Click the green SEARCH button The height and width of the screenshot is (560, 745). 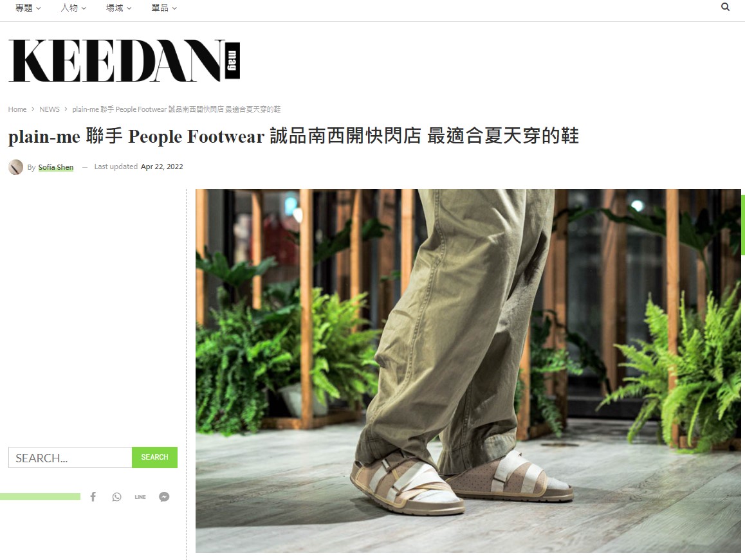(154, 457)
